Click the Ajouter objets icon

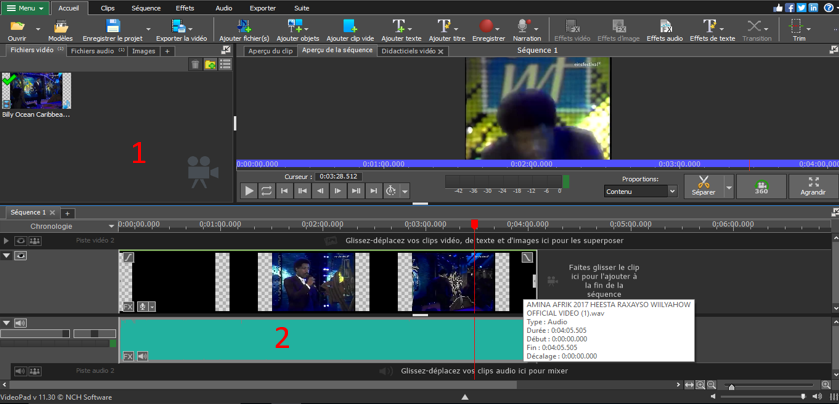pyautogui.click(x=295, y=26)
